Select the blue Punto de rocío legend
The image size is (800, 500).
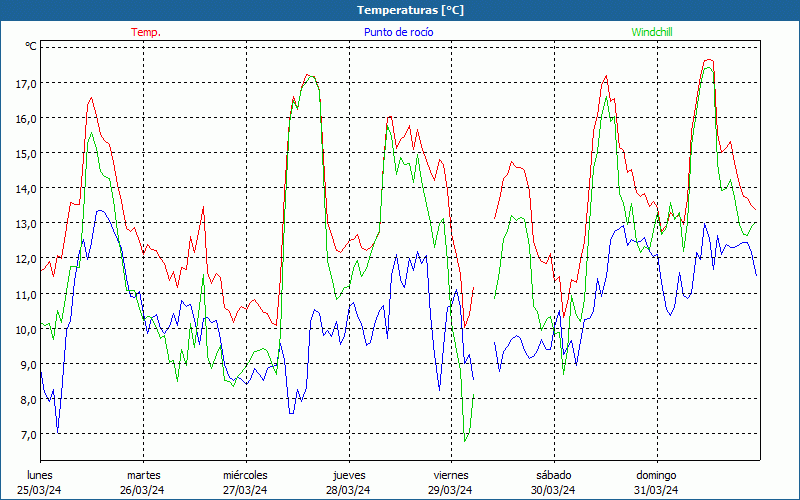coord(398,32)
